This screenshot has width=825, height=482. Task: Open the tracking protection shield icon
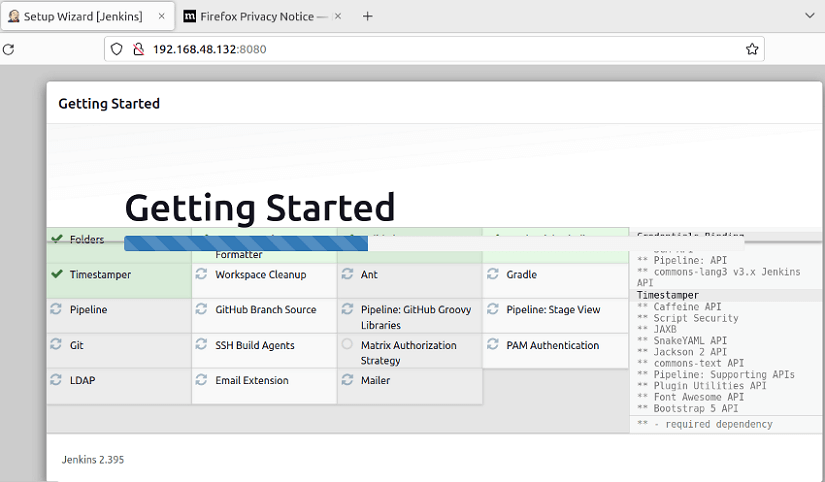(x=116, y=49)
